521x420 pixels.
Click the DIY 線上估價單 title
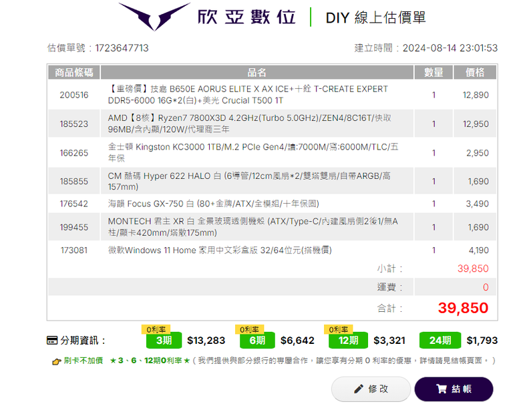point(376,17)
